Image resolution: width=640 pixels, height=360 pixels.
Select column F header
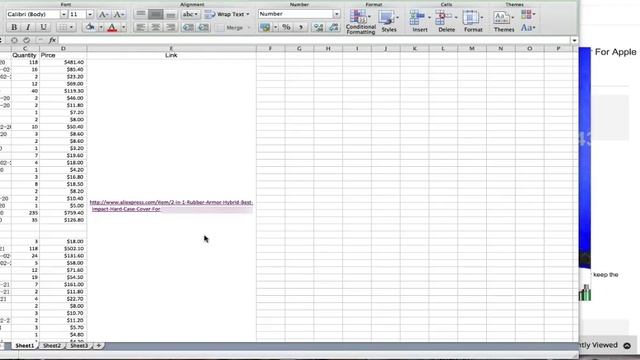tap(270, 48)
